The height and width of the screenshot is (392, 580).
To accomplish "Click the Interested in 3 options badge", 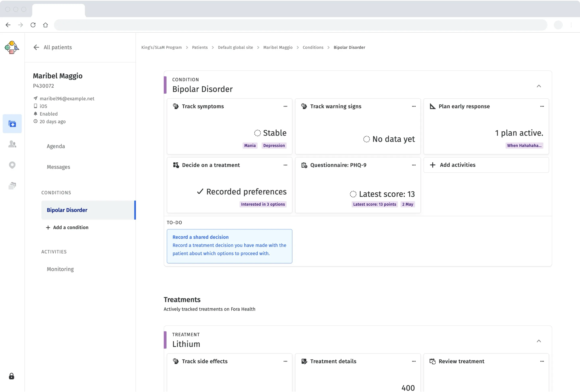I will 263,204.
